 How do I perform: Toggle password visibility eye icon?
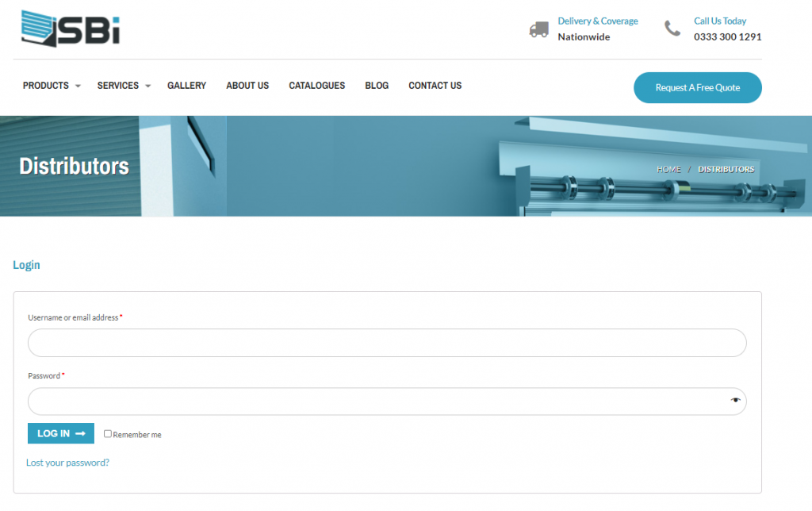pyautogui.click(x=735, y=400)
